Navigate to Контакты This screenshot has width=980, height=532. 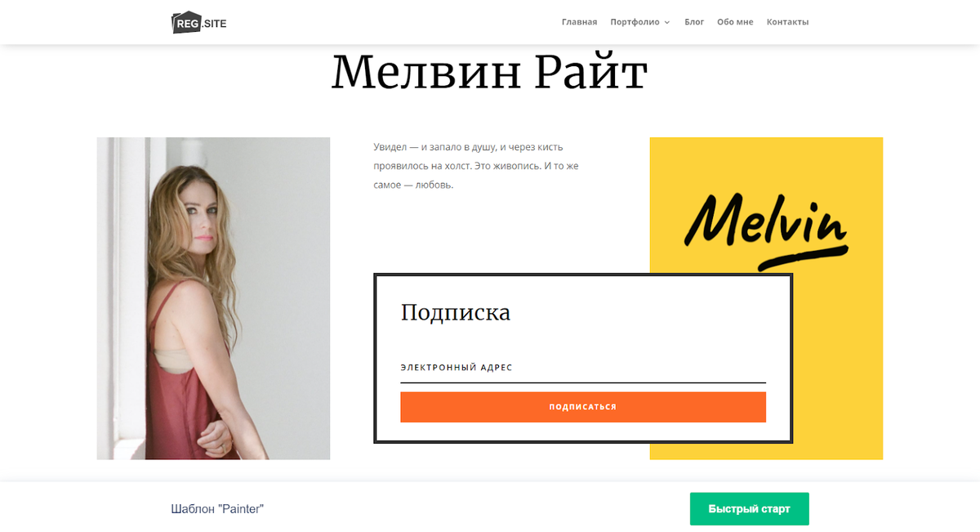coord(787,22)
